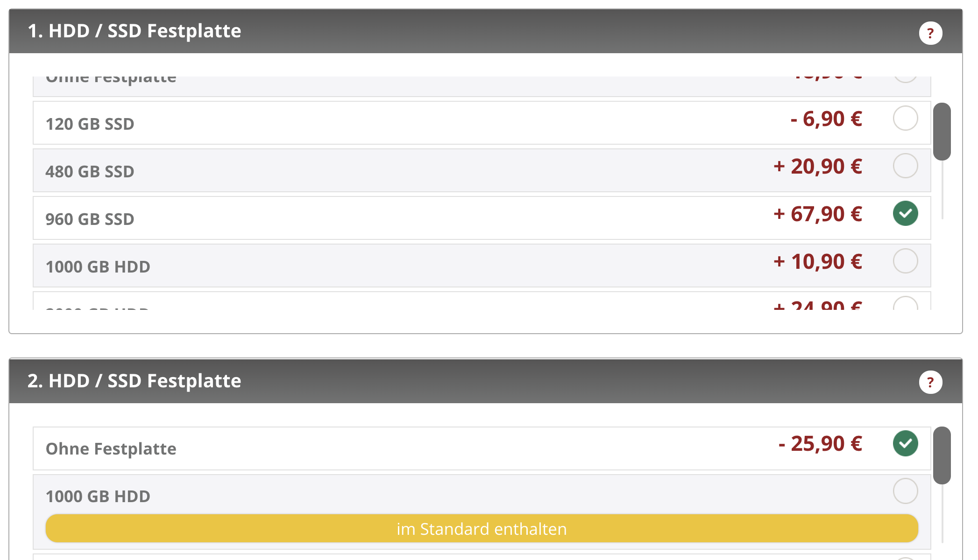Select the 120 GB SSD radio button

[x=905, y=118]
